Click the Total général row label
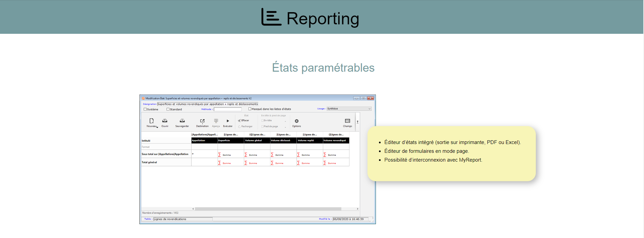This screenshot has height=238, width=644. [x=149, y=162]
